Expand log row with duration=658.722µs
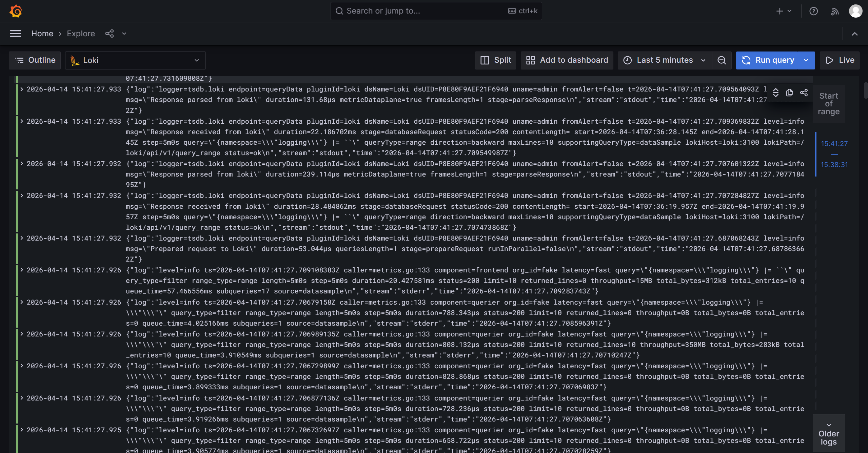The height and width of the screenshot is (453, 868). pos(22,430)
